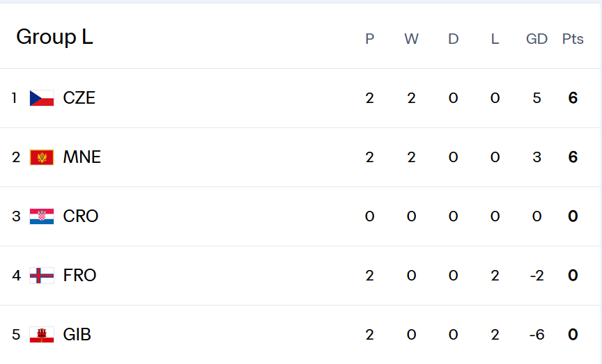The width and height of the screenshot is (602, 364).
Task: Click the Gibraltar flag icon
Action: tap(42, 335)
